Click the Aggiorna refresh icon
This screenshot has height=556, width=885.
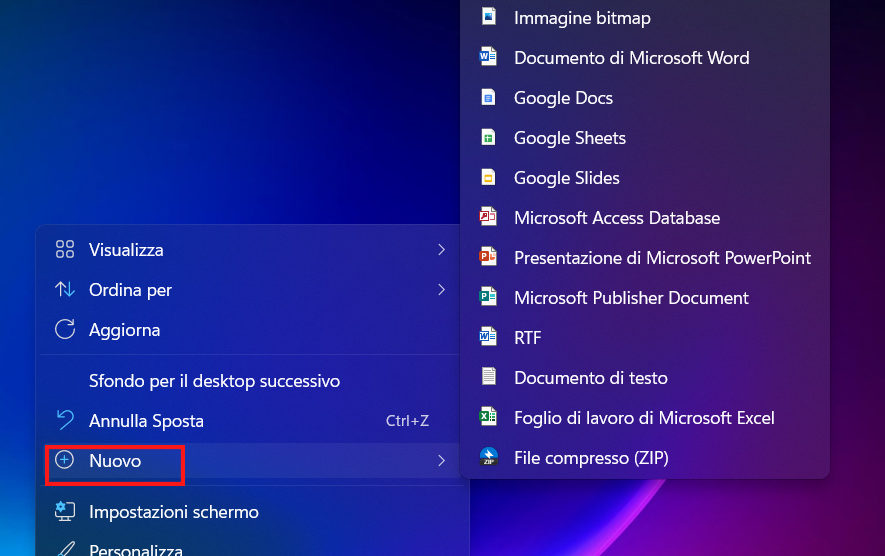click(x=65, y=330)
